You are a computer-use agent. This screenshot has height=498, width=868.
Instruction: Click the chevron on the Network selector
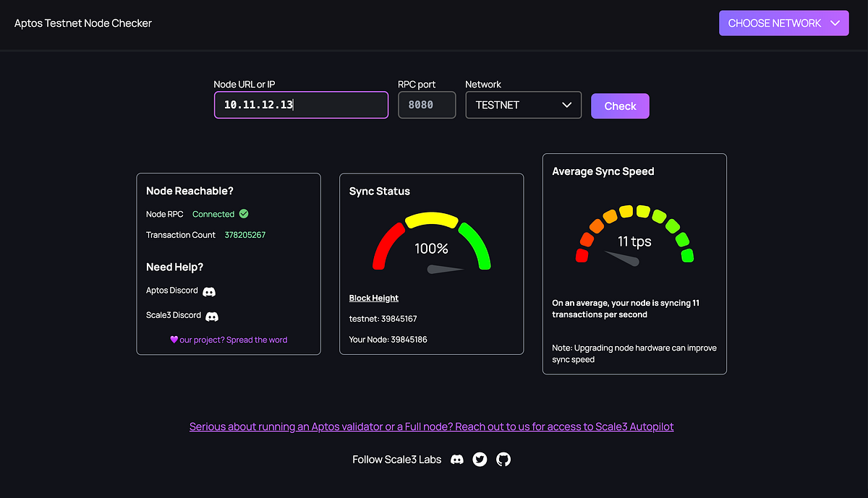(x=567, y=105)
